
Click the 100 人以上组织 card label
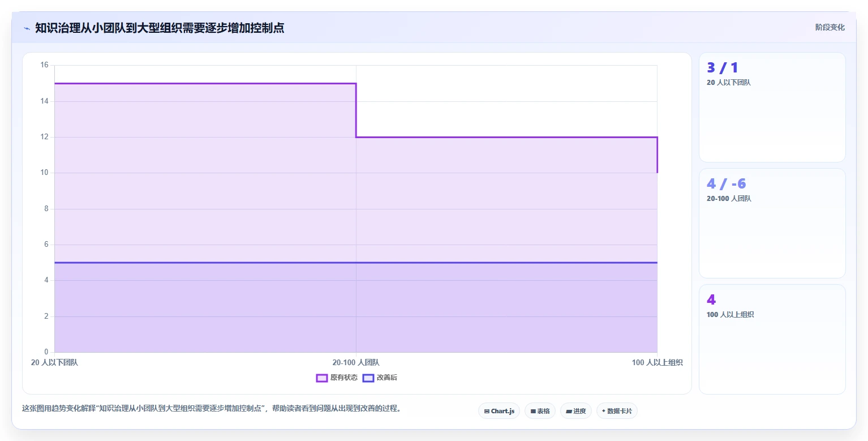pyautogui.click(x=730, y=315)
